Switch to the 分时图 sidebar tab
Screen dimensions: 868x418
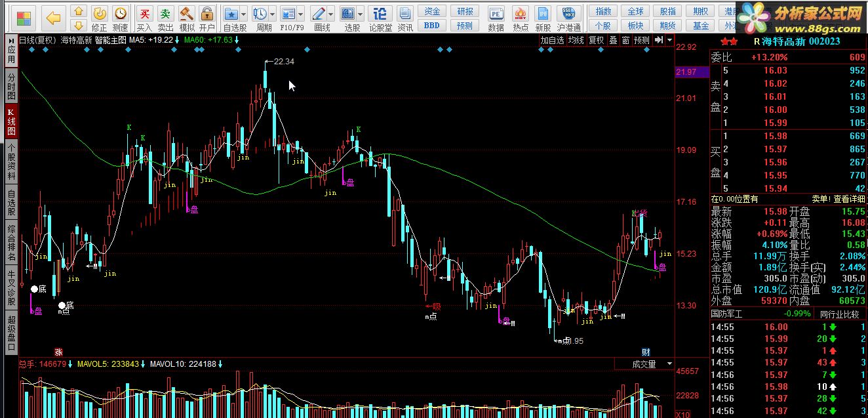[x=11, y=86]
